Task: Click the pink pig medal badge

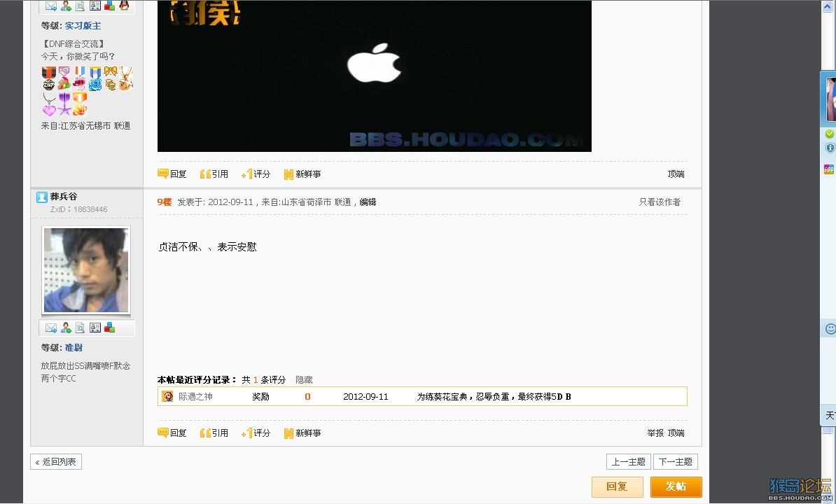Action: (x=80, y=78)
